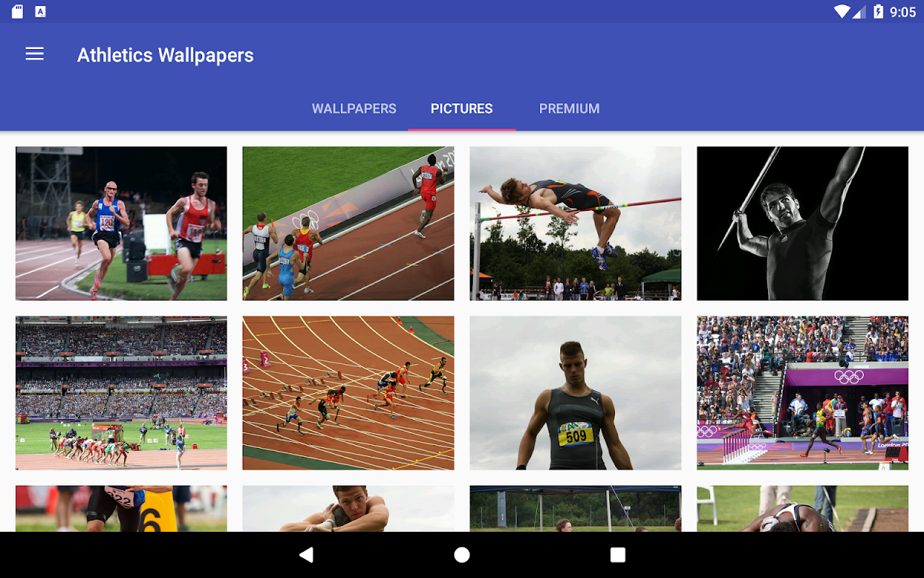Tap the SD card notification icon
Viewport: 924px width, 578px height.
17,12
